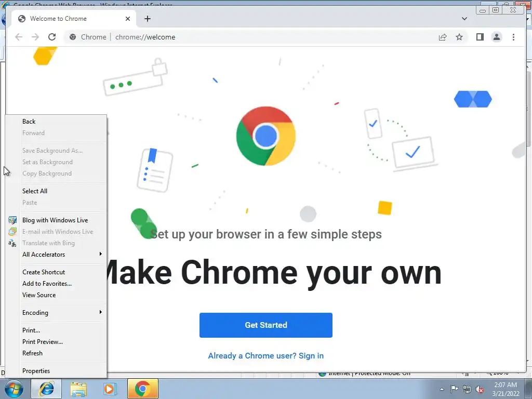
Task: Follow Already a Chrome user? Sign in link
Action: [266, 355]
